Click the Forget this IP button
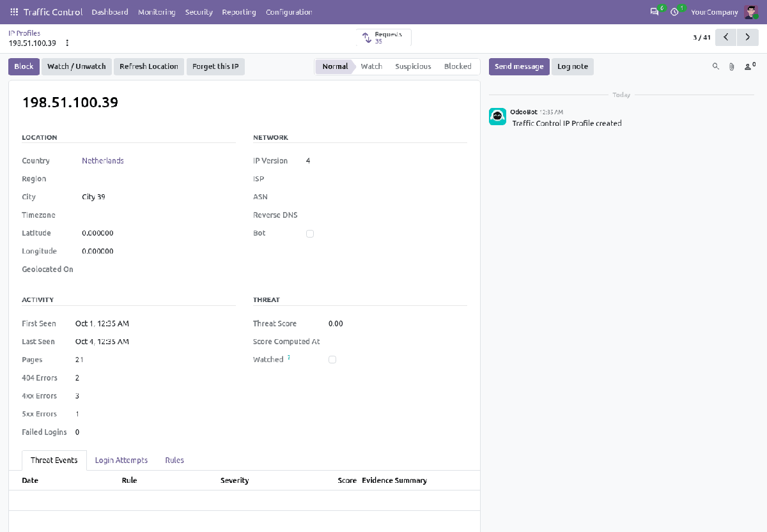767x532 pixels. point(215,66)
